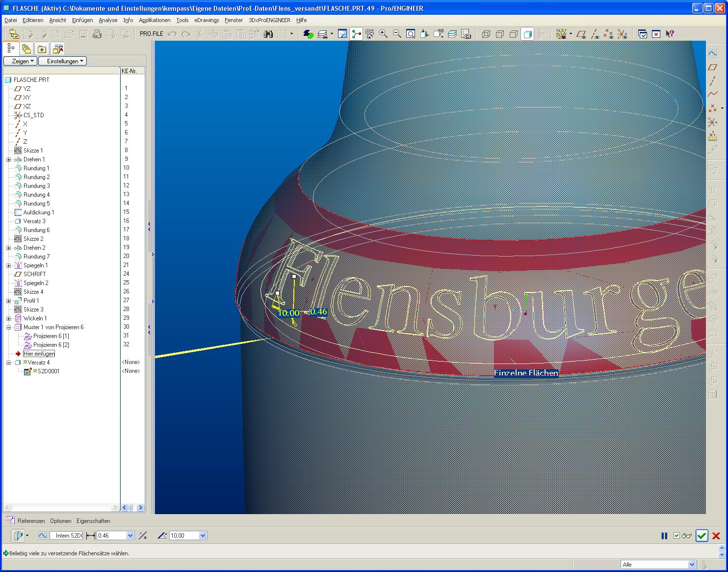Cancel feature with red X
This screenshot has height=572, width=728.
pos(716,536)
